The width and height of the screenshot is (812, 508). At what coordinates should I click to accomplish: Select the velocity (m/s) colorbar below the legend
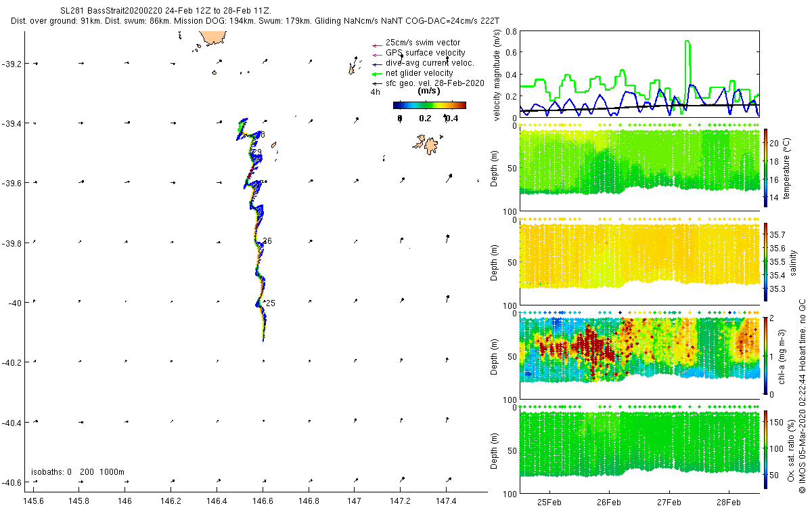tap(430, 105)
